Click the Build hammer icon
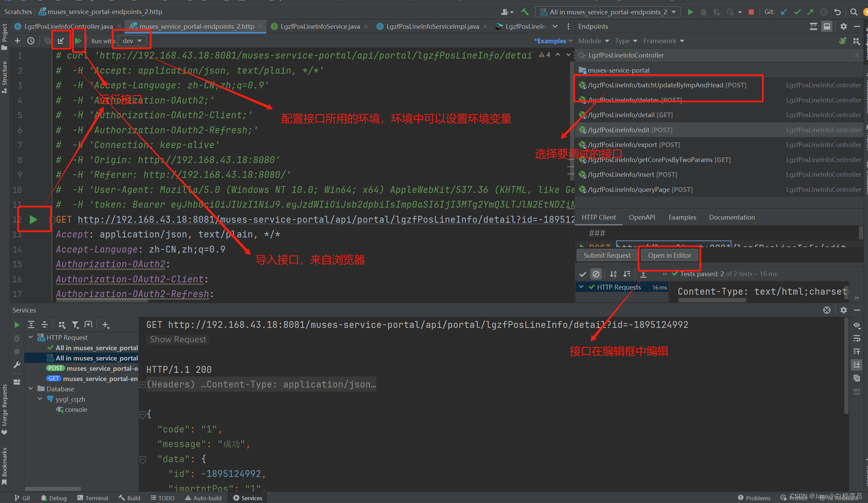Screen dimensions: 868x503 click(x=525, y=12)
